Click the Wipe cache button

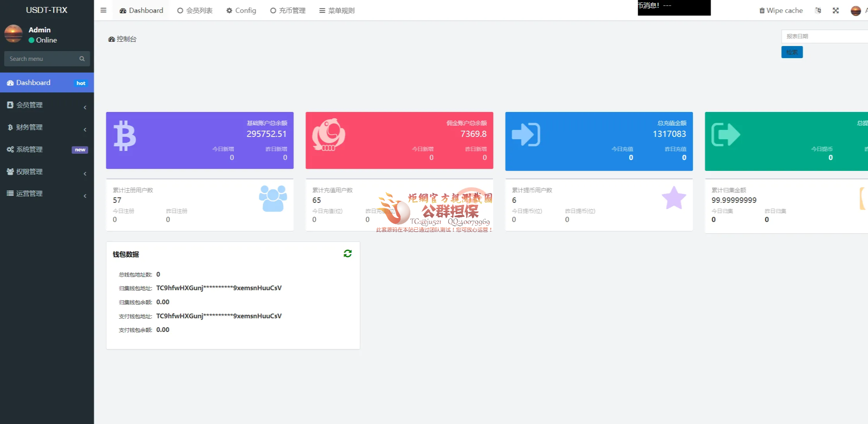(x=781, y=11)
